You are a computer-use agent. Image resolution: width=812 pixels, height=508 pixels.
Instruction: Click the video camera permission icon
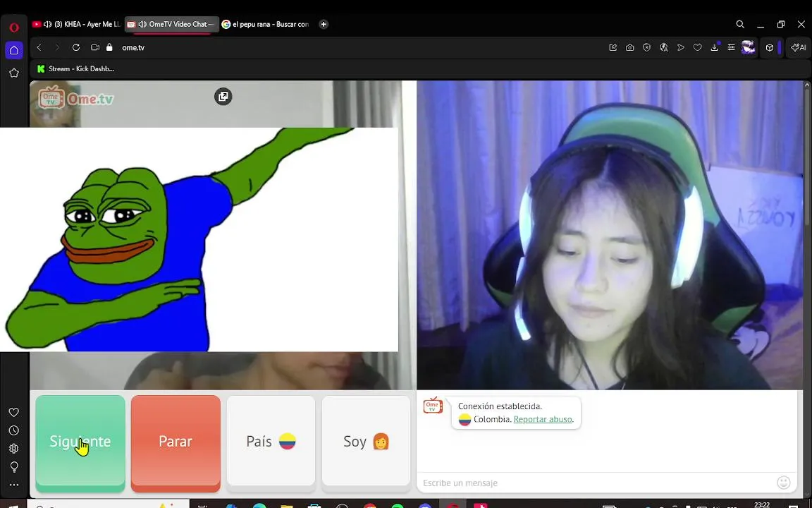pyautogui.click(x=94, y=47)
